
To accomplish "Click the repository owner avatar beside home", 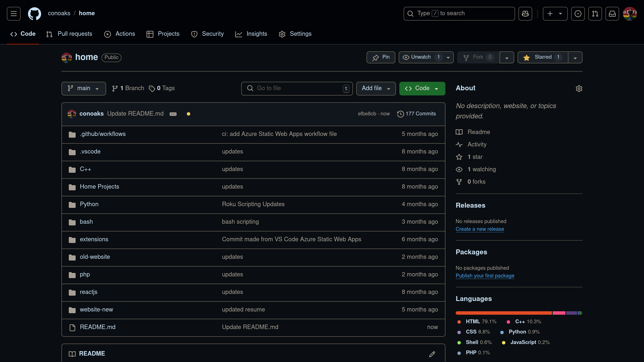I will pos(66,57).
